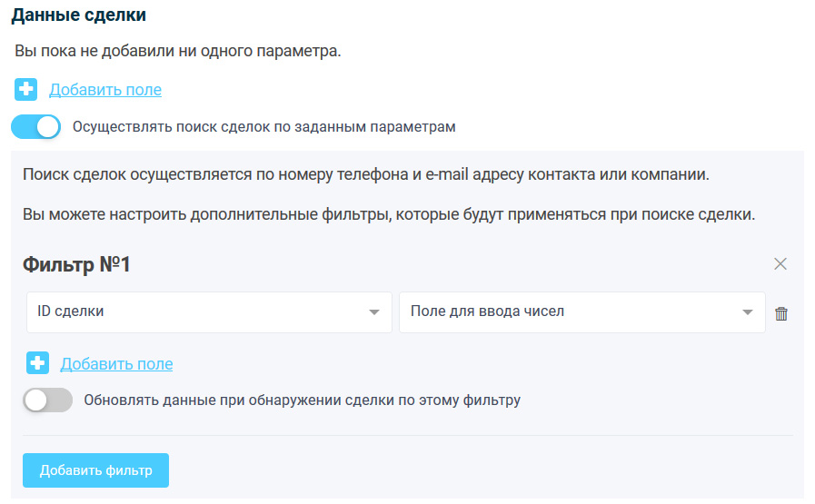Click the Вы можете настроить дополнительные фильтры text

coord(389,217)
